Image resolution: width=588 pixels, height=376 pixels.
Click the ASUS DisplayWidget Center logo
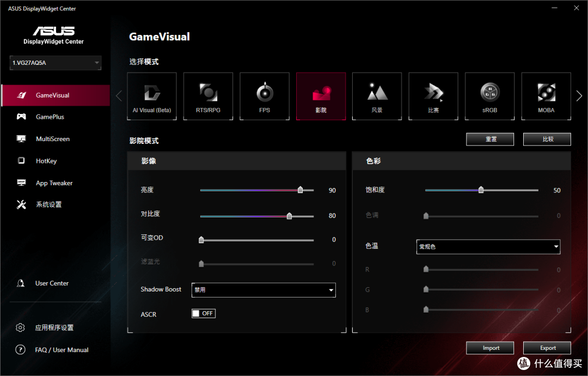tap(53, 35)
